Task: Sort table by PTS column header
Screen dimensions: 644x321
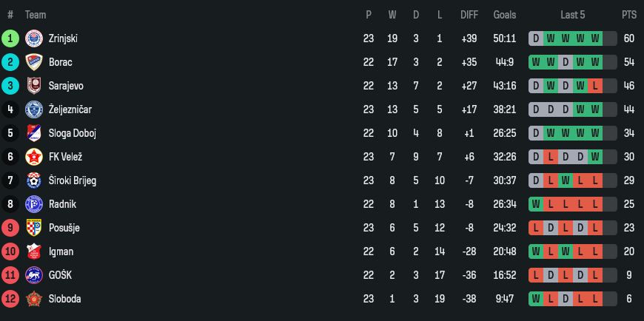Action: pyautogui.click(x=628, y=15)
